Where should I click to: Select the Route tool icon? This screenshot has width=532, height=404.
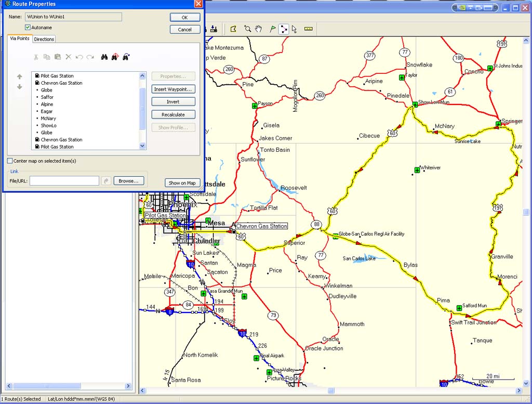point(284,29)
